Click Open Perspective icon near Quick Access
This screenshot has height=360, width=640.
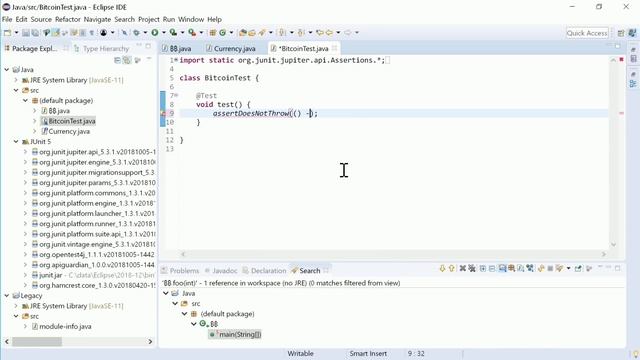(621, 33)
